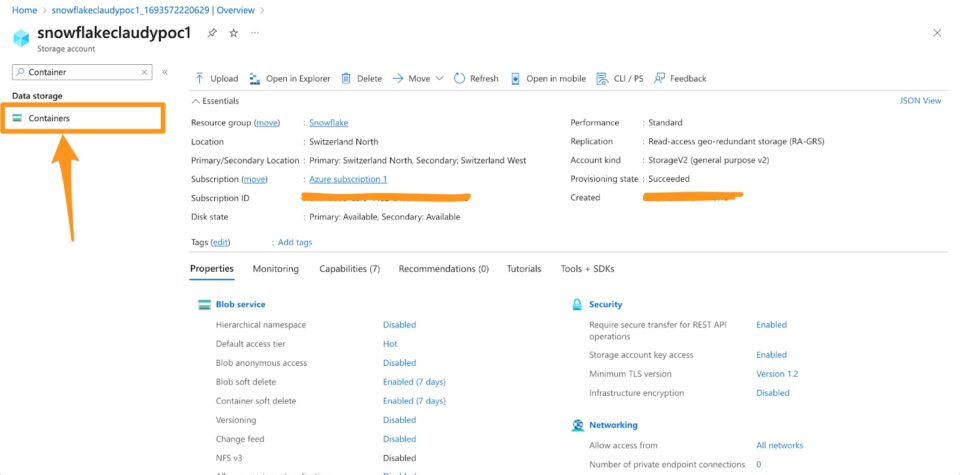Screen dimensions: 960x475
Task: Open the more options ellipsis menu
Action: pos(255,33)
